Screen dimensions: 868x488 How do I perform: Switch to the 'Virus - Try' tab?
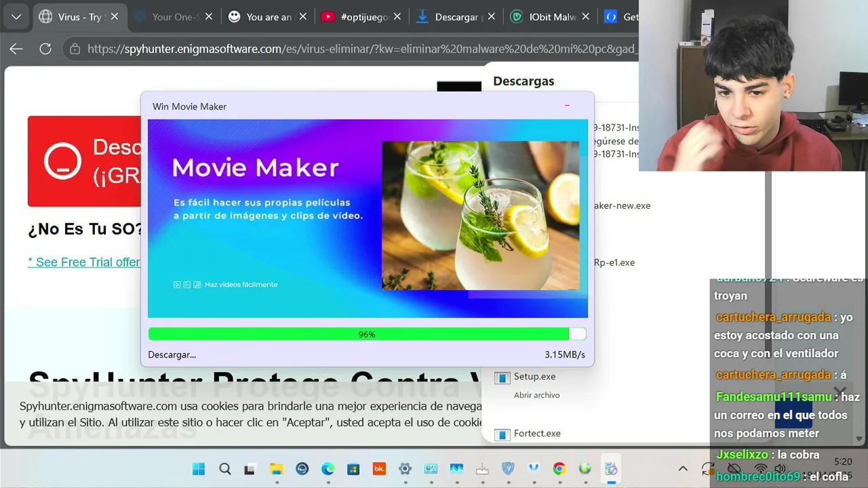tap(79, 17)
